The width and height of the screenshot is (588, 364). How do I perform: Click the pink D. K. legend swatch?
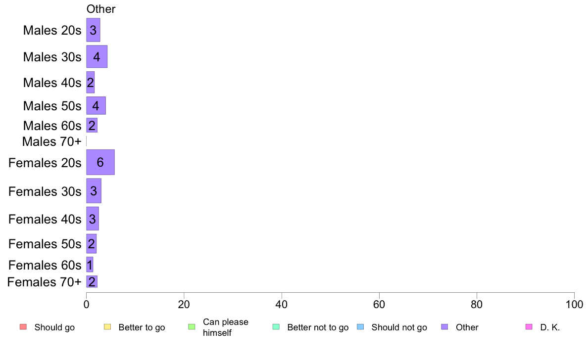point(529,327)
